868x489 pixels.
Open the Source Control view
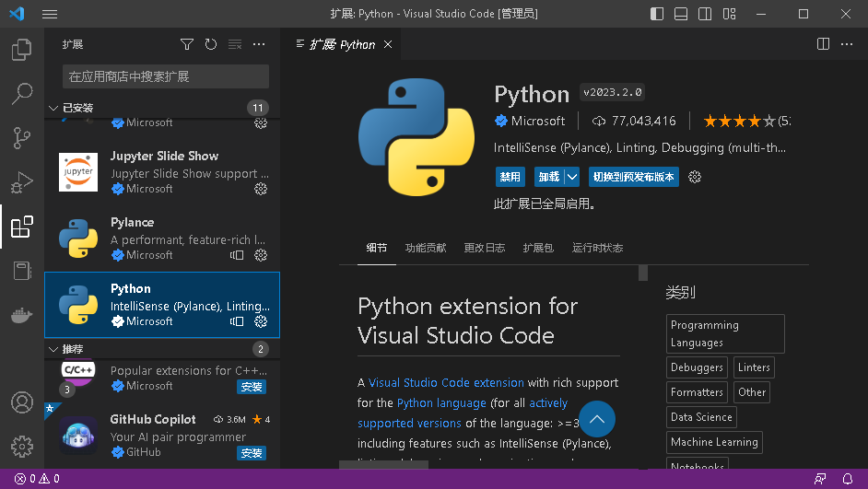(x=21, y=138)
